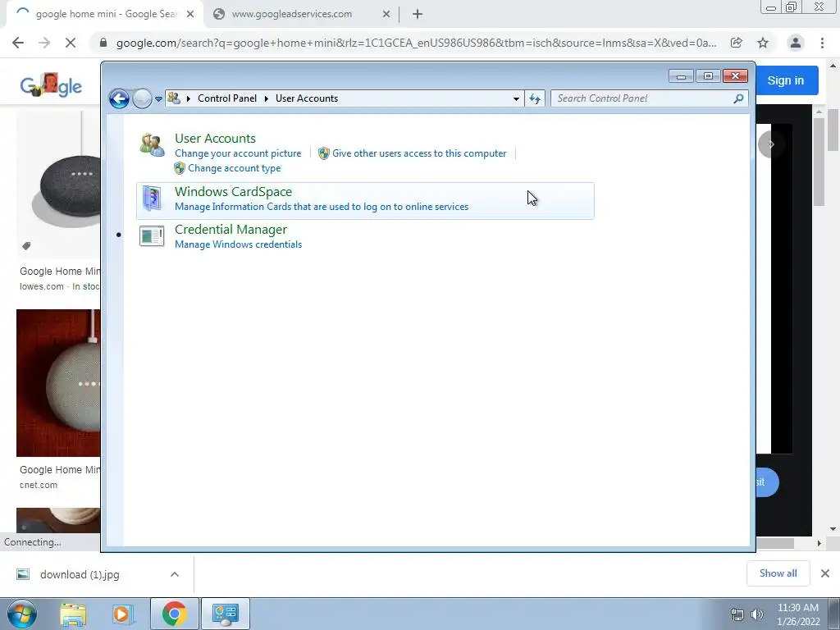The height and width of the screenshot is (630, 840).
Task: Click the User Accounts address bar icon
Action: pos(174,98)
